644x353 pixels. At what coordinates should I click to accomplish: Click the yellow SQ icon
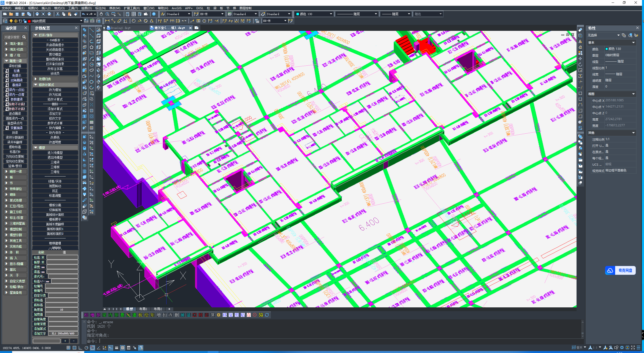[x=261, y=315]
